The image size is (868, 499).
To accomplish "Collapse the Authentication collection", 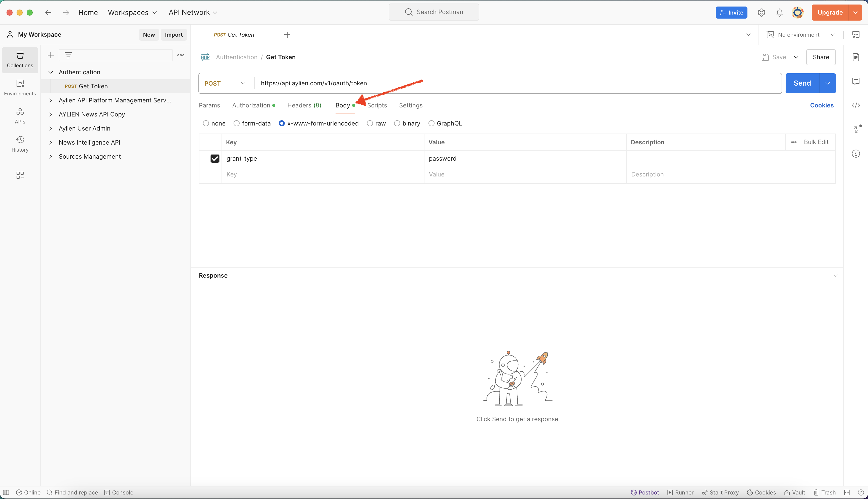I will coord(51,72).
